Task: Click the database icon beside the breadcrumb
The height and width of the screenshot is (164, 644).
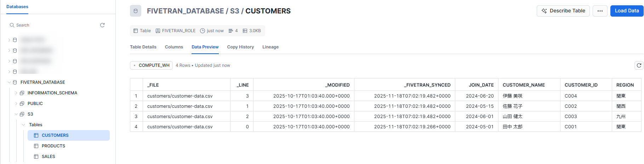Action: click(x=136, y=11)
